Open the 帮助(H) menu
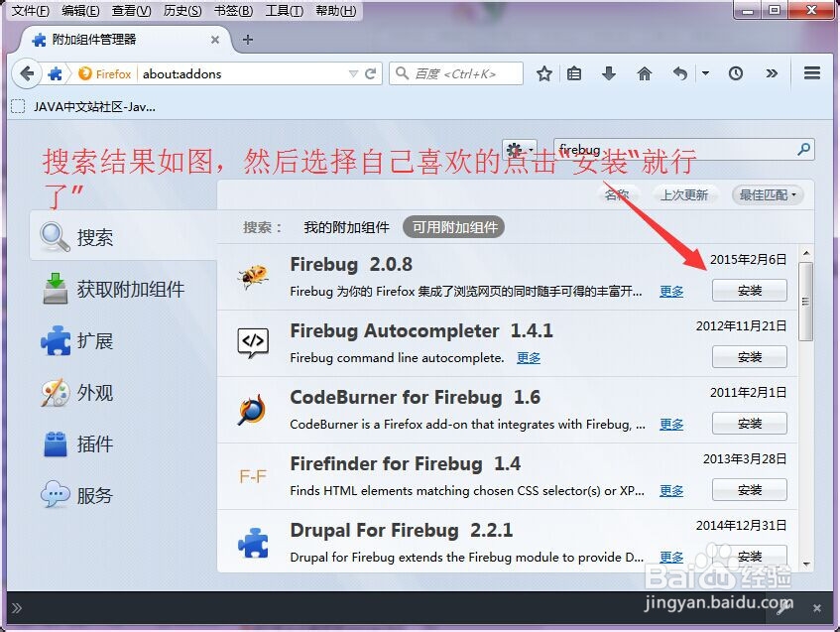Image resolution: width=840 pixels, height=632 pixels. (x=335, y=11)
